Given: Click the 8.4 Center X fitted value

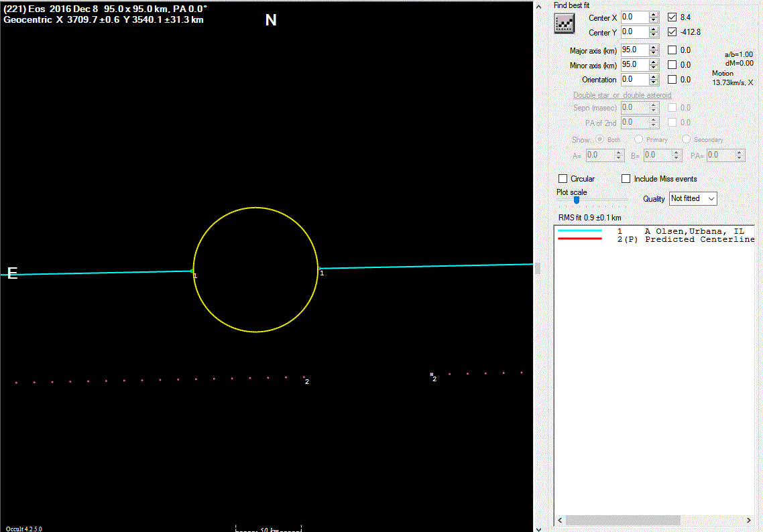Looking at the screenshot, I should (686, 17).
